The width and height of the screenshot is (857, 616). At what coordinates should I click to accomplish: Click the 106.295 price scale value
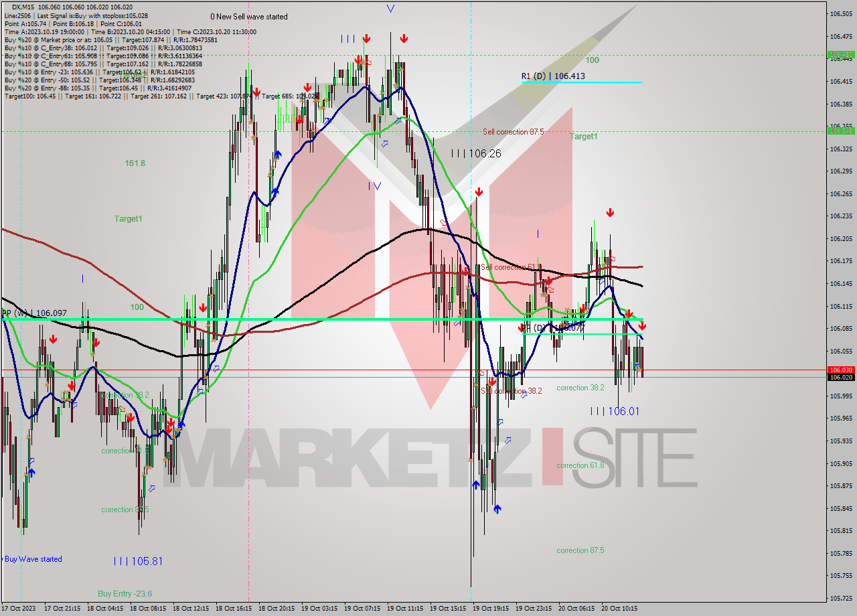pyautogui.click(x=841, y=171)
